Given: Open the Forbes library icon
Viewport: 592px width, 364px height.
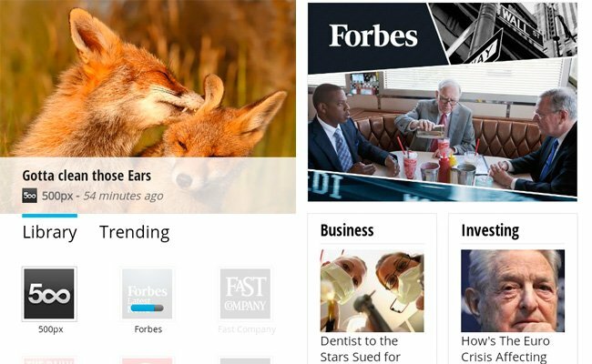Looking at the screenshot, I should [x=148, y=294].
